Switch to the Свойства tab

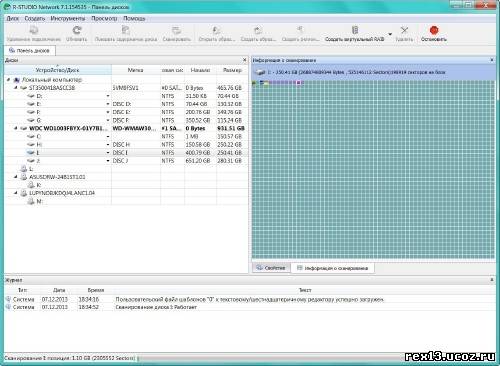pos(271,268)
